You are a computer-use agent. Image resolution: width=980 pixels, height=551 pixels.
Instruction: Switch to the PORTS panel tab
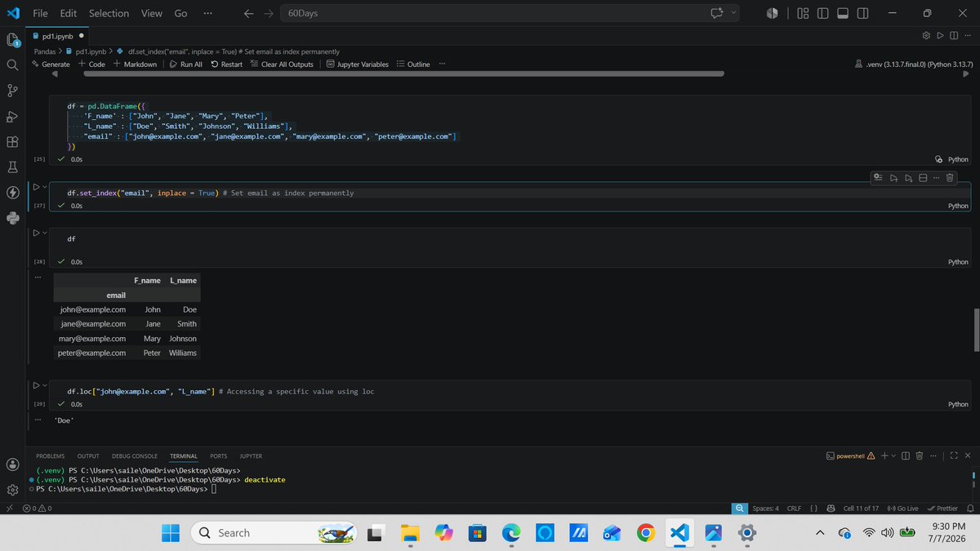click(x=219, y=455)
